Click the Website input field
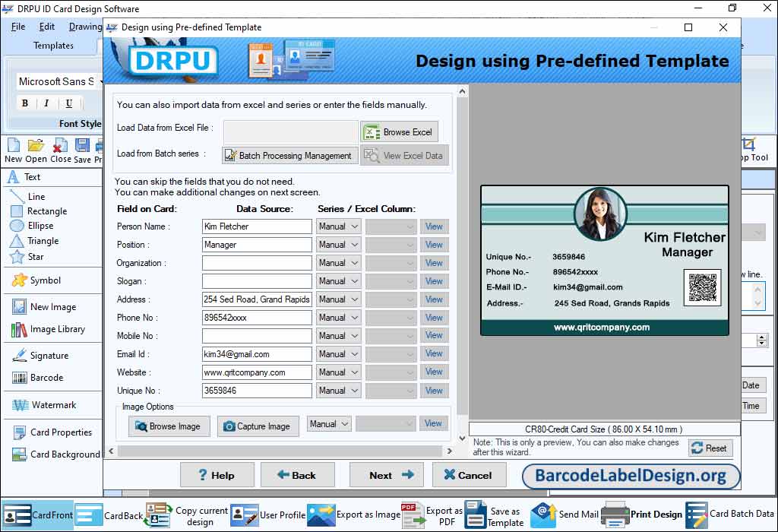Image resolution: width=778 pixels, height=532 pixels. click(257, 372)
